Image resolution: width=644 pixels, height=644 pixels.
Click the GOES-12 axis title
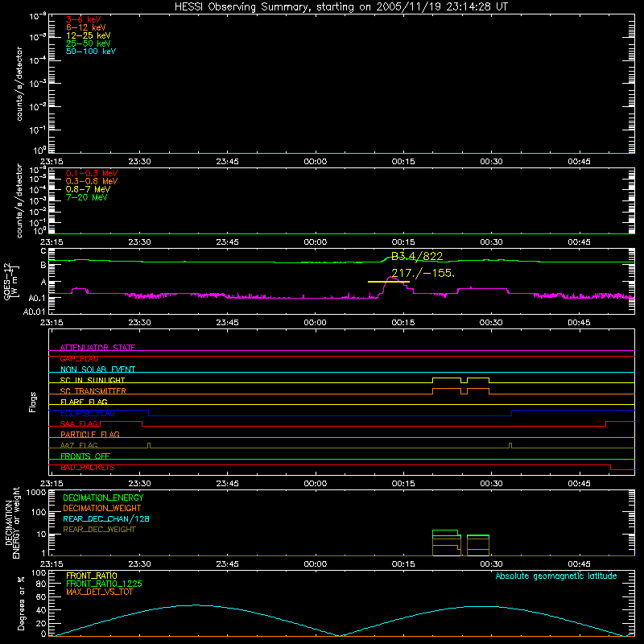click(x=11, y=282)
